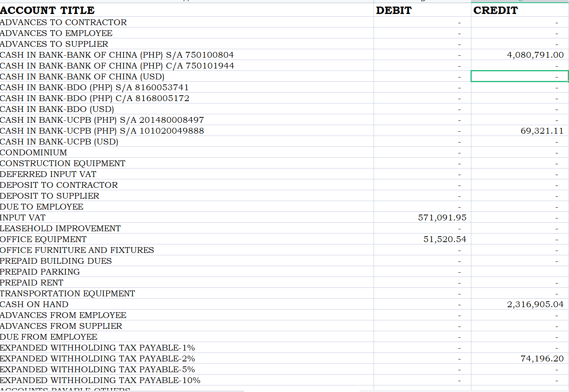
Task: Select the active credit cell for Bank of China USD
Action: point(520,76)
